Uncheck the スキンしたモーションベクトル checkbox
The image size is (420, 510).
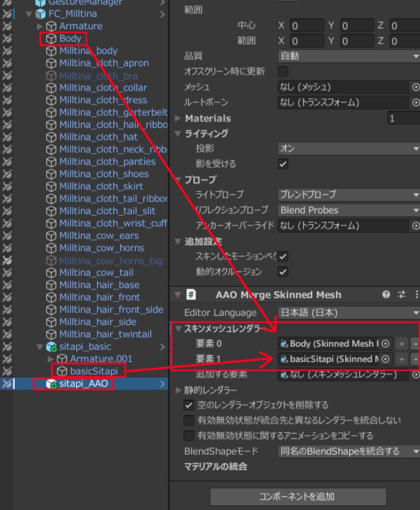pos(283,256)
